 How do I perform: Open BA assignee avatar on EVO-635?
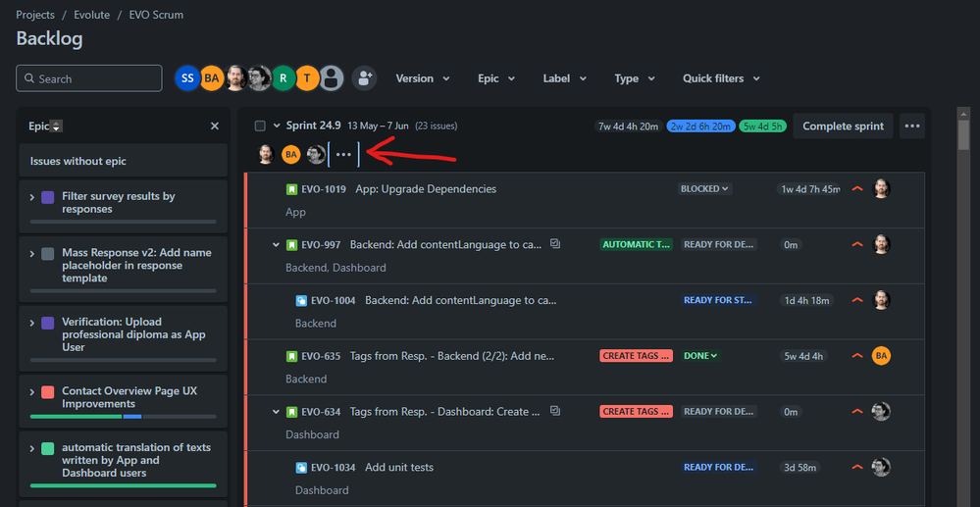coord(881,356)
